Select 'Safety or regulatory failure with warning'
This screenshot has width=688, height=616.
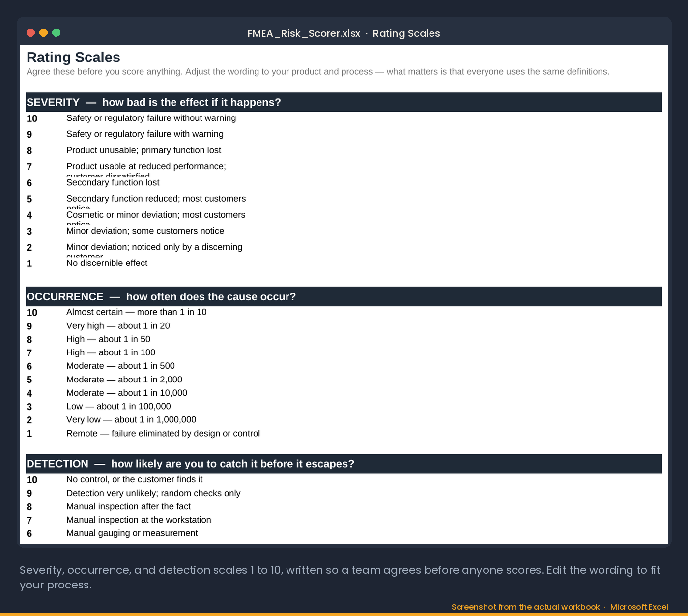click(145, 134)
